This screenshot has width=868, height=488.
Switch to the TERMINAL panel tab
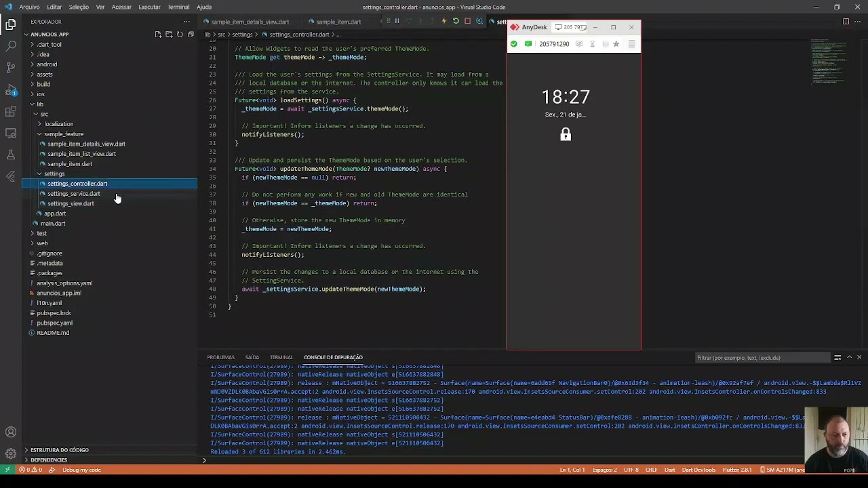(281, 357)
